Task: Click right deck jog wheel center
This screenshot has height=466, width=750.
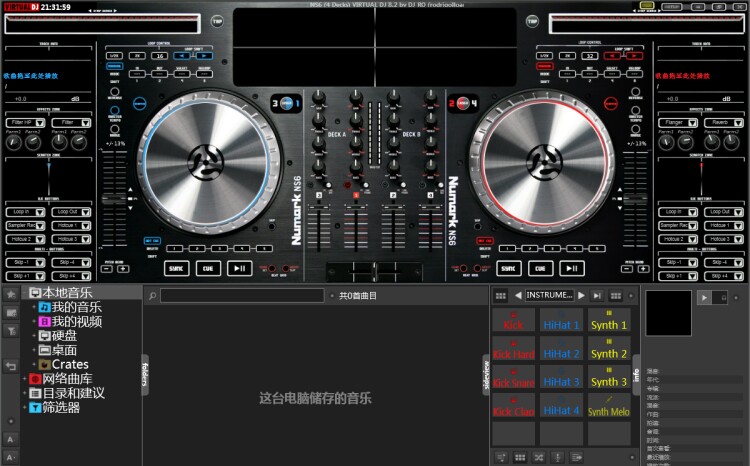Action: pos(544,163)
